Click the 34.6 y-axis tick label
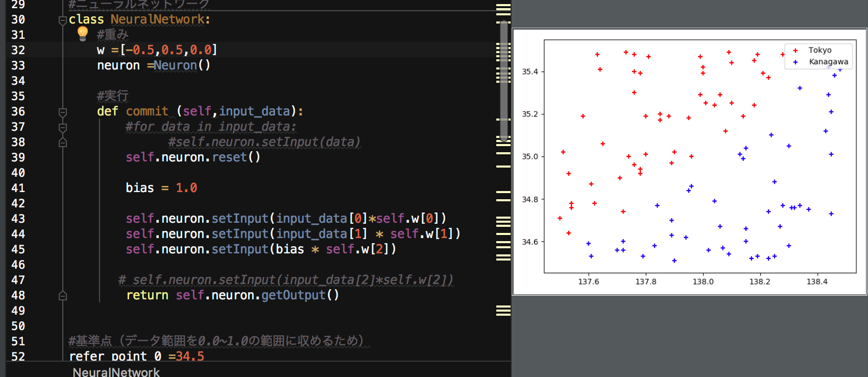The image size is (868, 377). click(530, 242)
